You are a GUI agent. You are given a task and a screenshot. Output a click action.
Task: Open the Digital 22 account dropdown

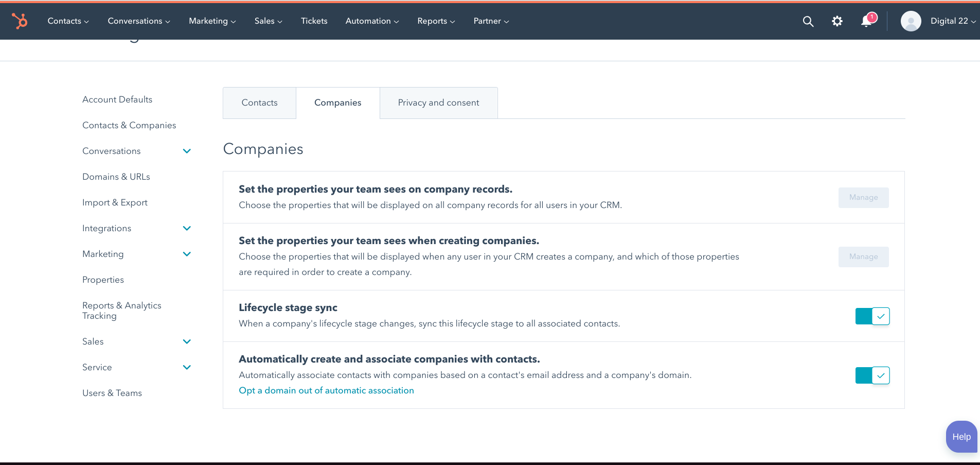pos(953,21)
